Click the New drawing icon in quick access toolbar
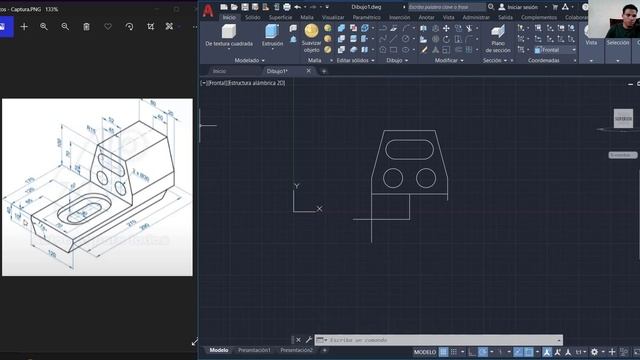640x360 pixels. pyautogui.click(x=224, y=7)
